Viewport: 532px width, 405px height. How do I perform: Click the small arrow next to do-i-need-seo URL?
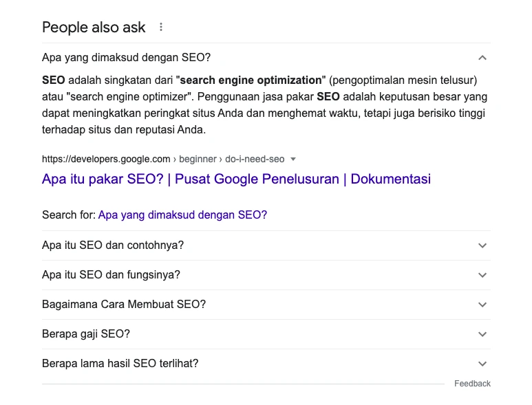coord(293,159)
